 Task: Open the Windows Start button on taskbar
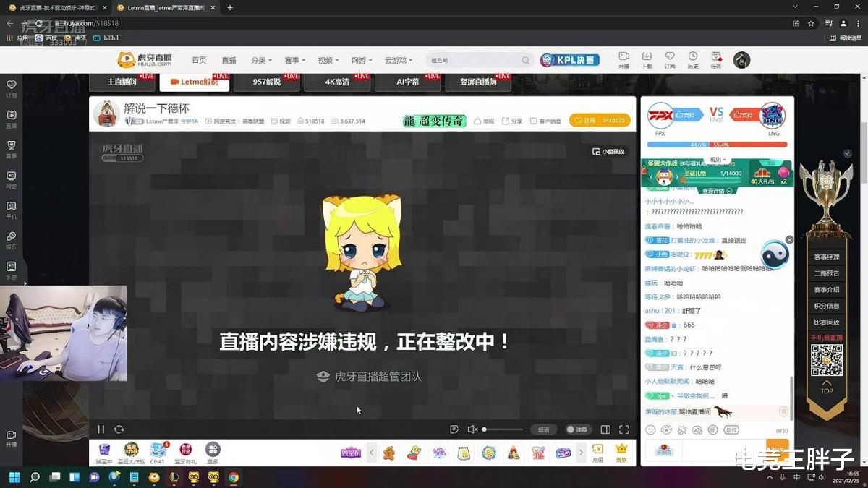point(14,477)
